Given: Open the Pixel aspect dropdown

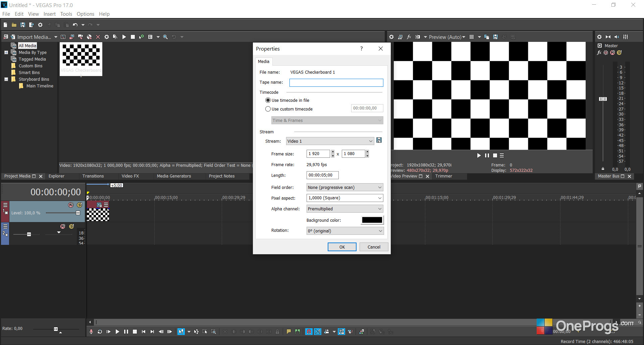Looking at the screenshot, I should [345, 198].
